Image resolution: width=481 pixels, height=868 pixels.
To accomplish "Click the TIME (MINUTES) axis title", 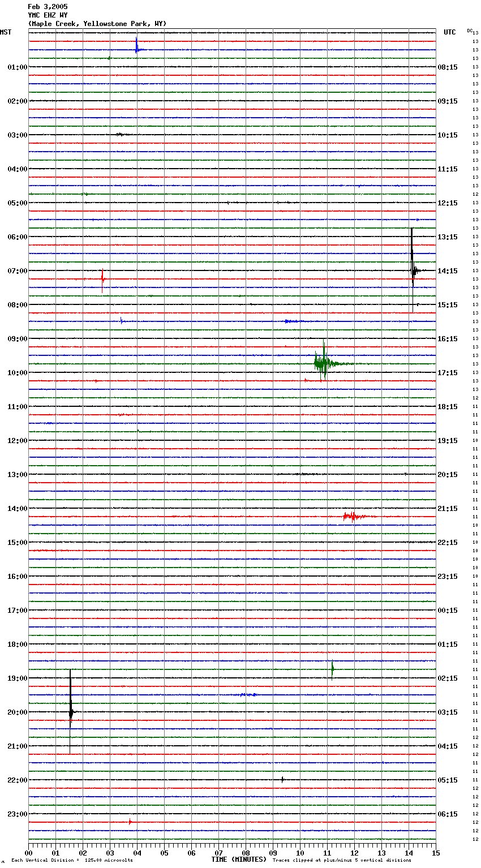I will (x=239, y=860).
